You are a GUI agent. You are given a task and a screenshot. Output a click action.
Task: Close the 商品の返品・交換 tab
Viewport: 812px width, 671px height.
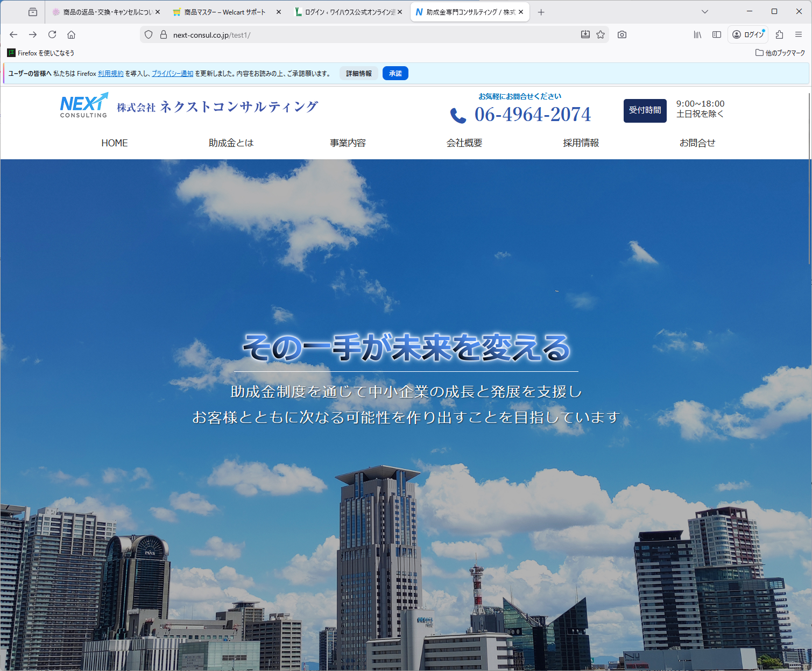pyautogui.click(x=158, y=12)
